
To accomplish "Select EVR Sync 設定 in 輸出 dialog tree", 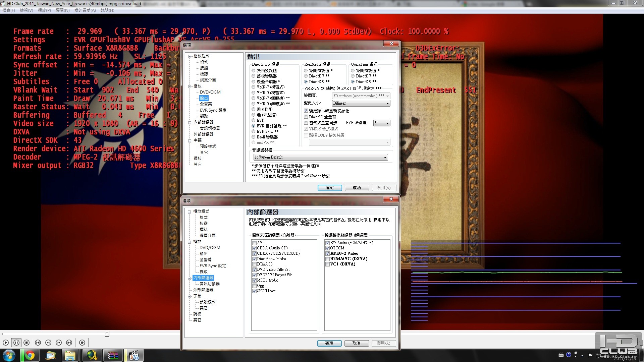I will click(213, 110).
